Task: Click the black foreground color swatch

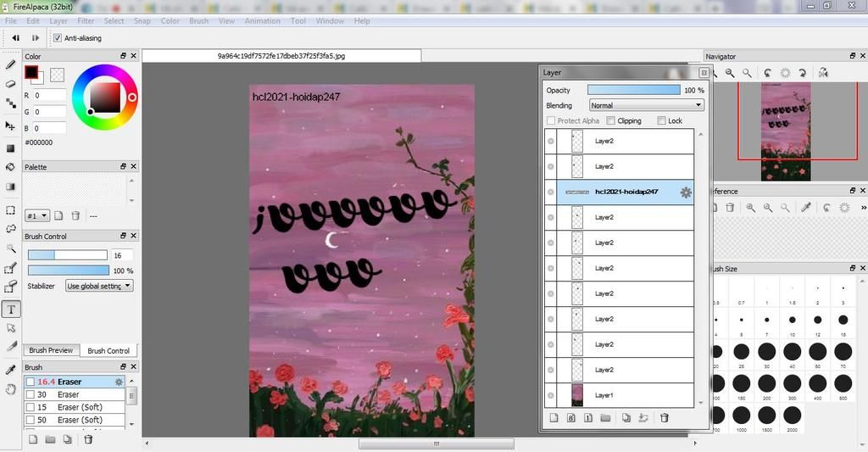Action: 31,72
